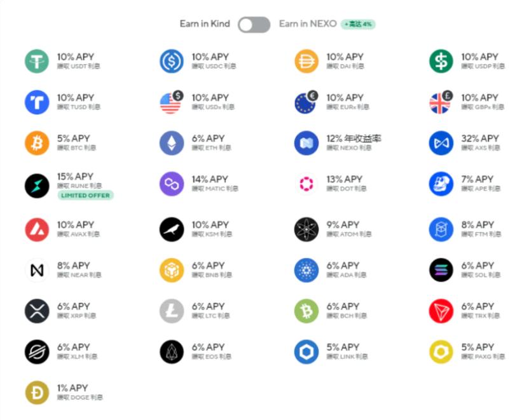Select the Litecoin LTC icon

(x=172, y=311)
